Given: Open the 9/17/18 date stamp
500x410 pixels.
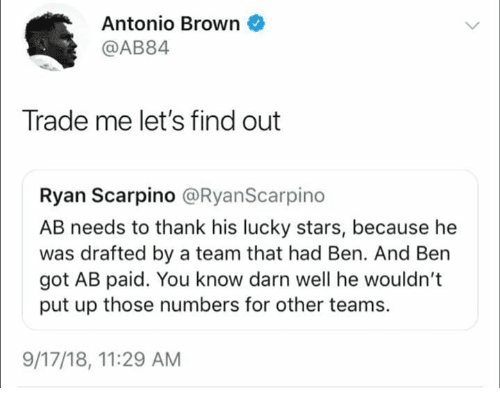Looking at the screenshot, I should pyautogui.click(x=55, y=360).
